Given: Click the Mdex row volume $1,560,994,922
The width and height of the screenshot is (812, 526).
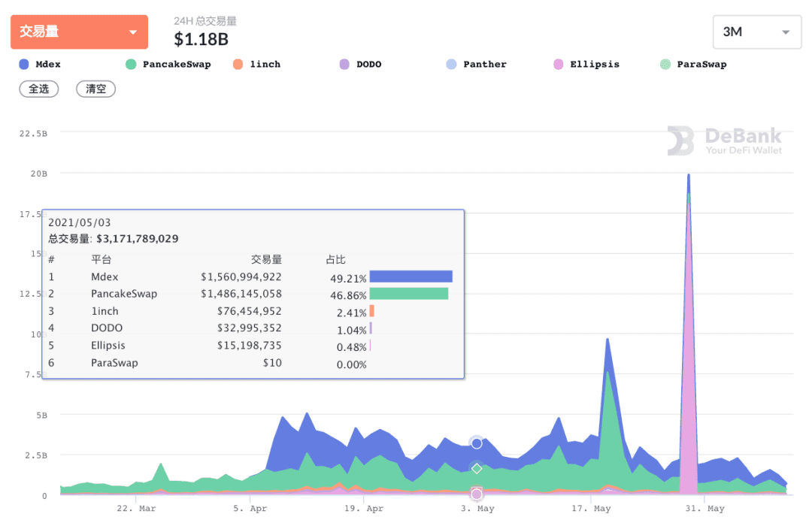Looking at the screenshot, I should [241, 277].
